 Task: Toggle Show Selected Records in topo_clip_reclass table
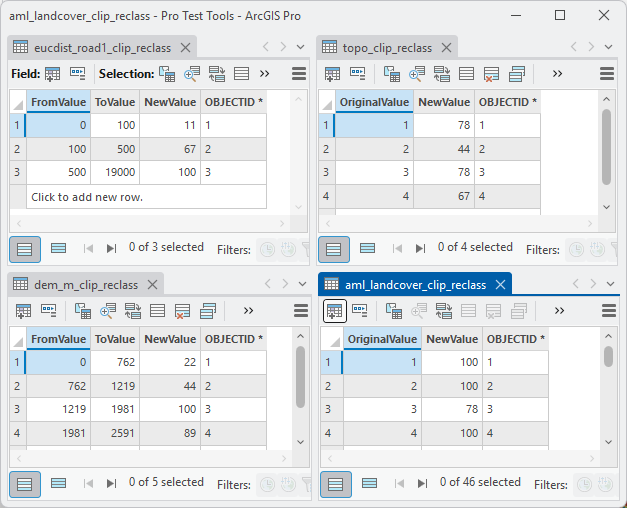[x=367, y=249]
